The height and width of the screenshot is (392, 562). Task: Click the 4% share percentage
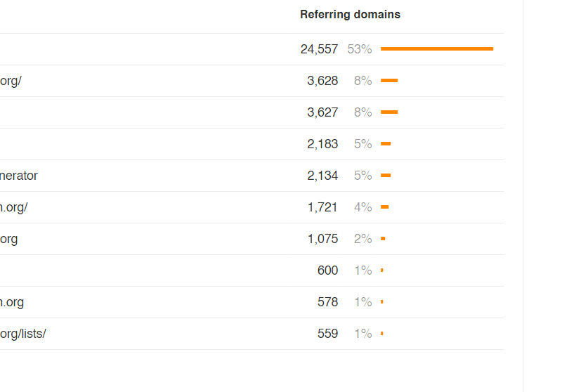pos(362,207)
